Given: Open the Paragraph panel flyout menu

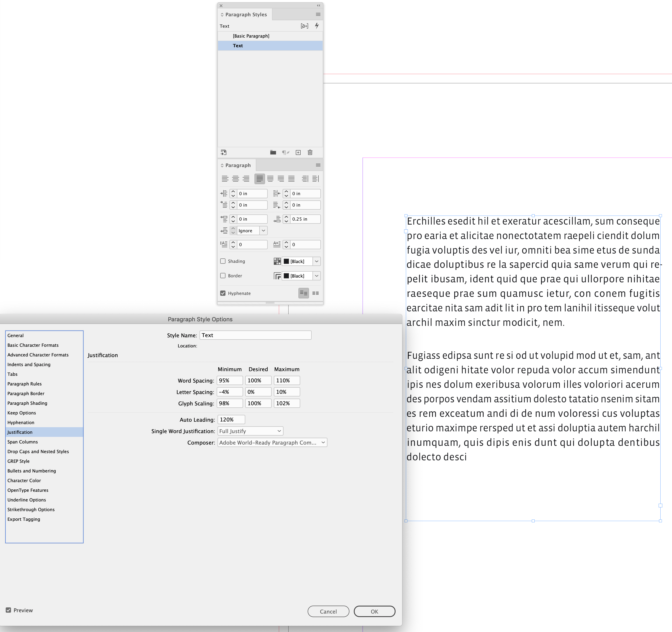Looking at the screenshot, I should pos(318,165).
